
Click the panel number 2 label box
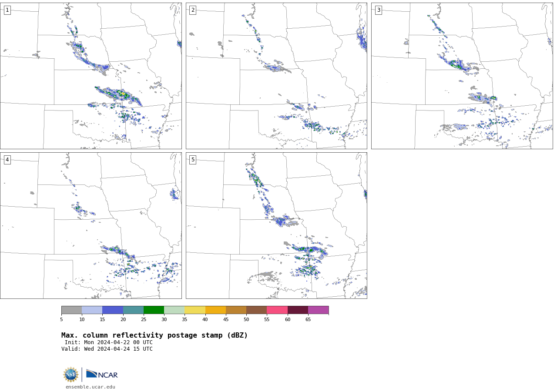click(x=193, y=10)
